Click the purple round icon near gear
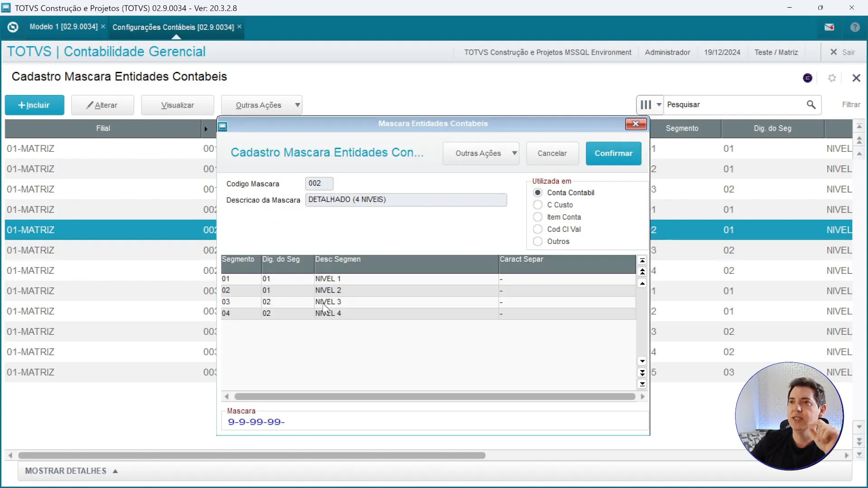 point(807,78)
